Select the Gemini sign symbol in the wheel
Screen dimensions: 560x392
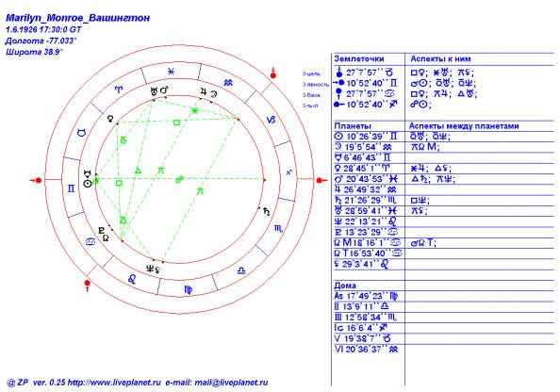[x=72, y=188]
